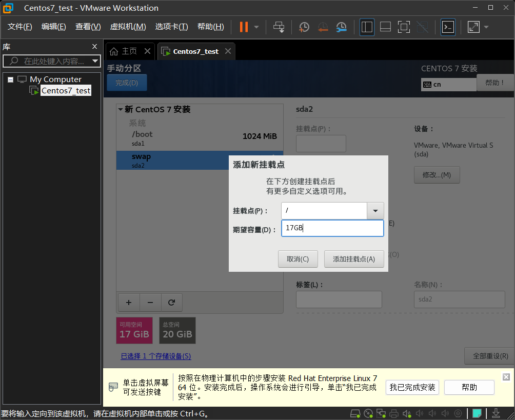The width and height of the screenshot is (515, 420).
Task: Click the CD/DVD drive status icon
Action: [x=368, y=414]
